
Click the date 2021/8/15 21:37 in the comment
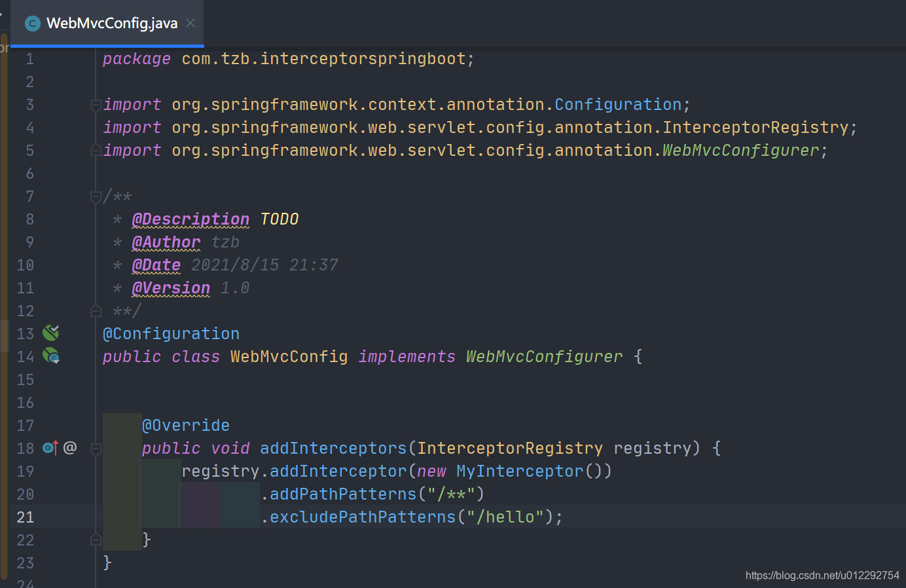point(264,265)
